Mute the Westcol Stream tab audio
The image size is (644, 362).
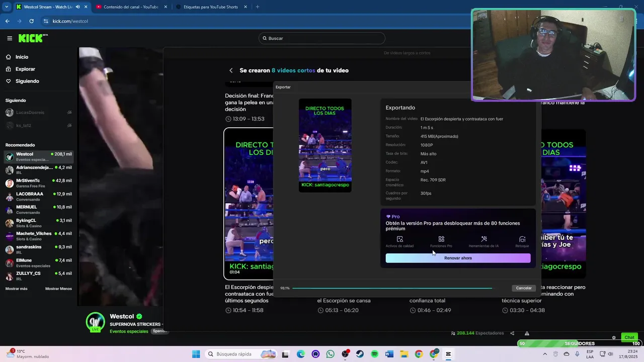tap(77, 7)
